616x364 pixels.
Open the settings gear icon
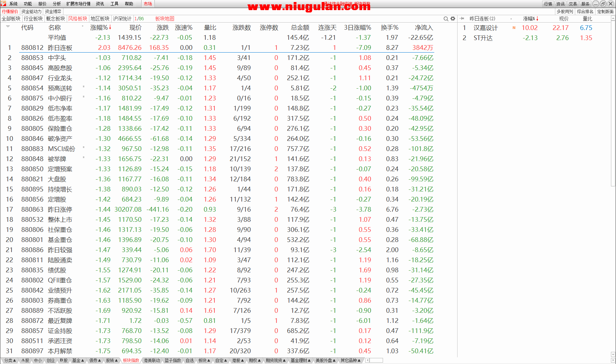tap(453, 19)
